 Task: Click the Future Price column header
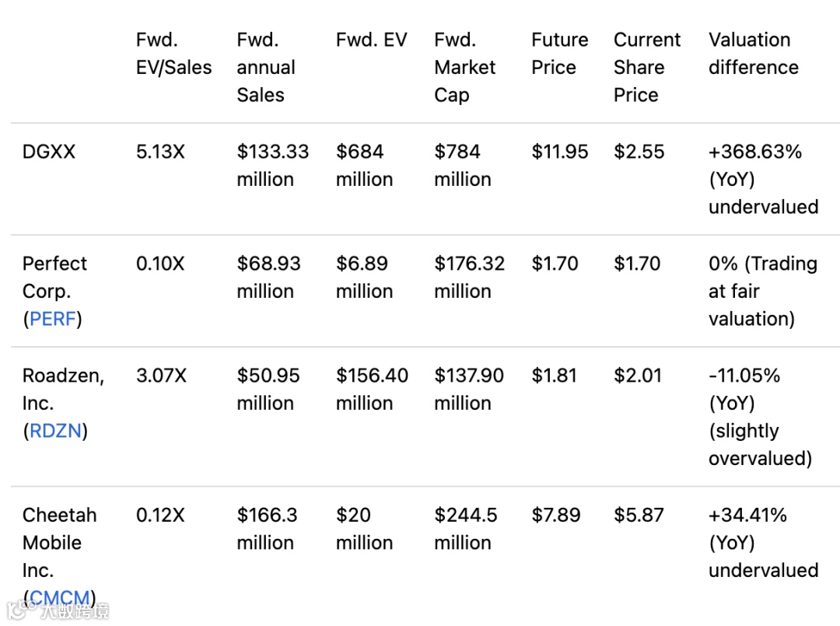(559, 54)
